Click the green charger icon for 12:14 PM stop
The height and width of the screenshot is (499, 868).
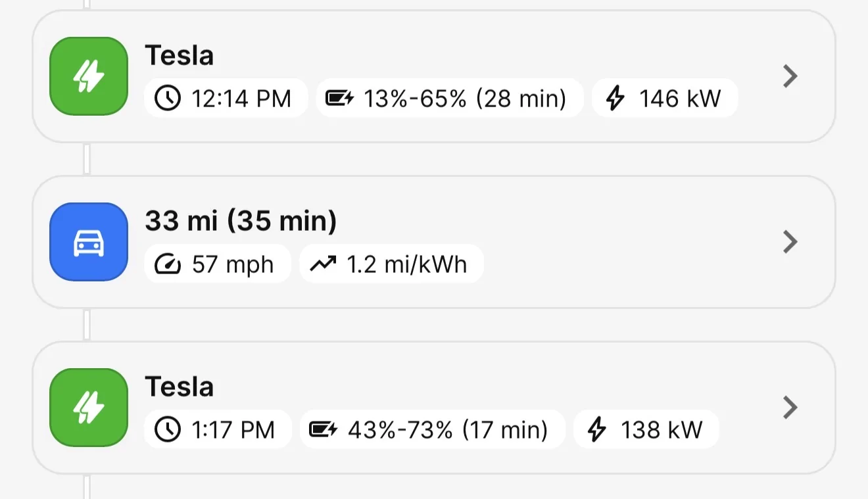pos(89,76)
